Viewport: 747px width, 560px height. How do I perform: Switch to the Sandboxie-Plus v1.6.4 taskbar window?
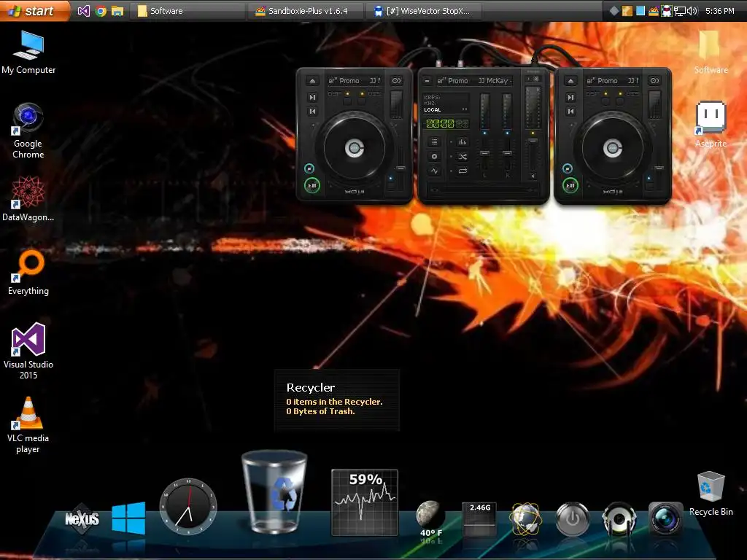coord(306,10)
